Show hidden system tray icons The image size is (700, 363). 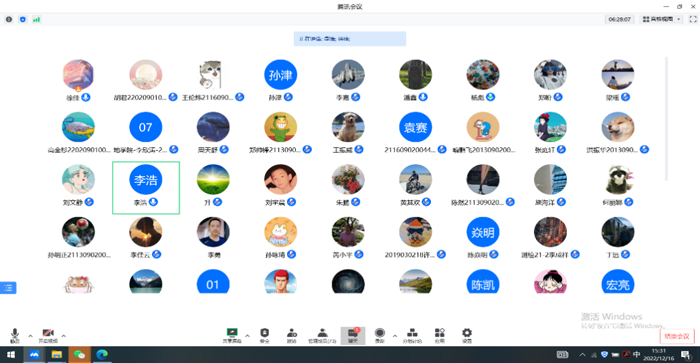pyautogui.click(x=583, y=355)
